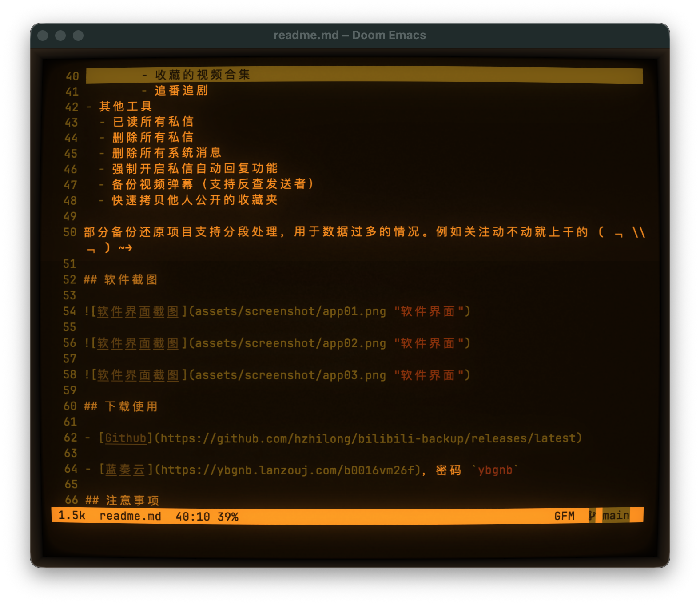Click the 40:10 cursor position indicator
Viewport: 700px width, 605px height.
click(192, 517)
